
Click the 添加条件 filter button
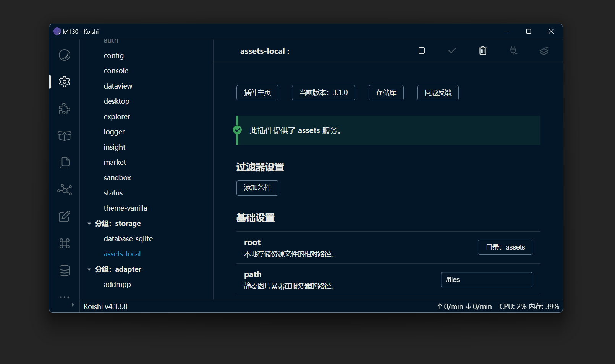(257, 188)
